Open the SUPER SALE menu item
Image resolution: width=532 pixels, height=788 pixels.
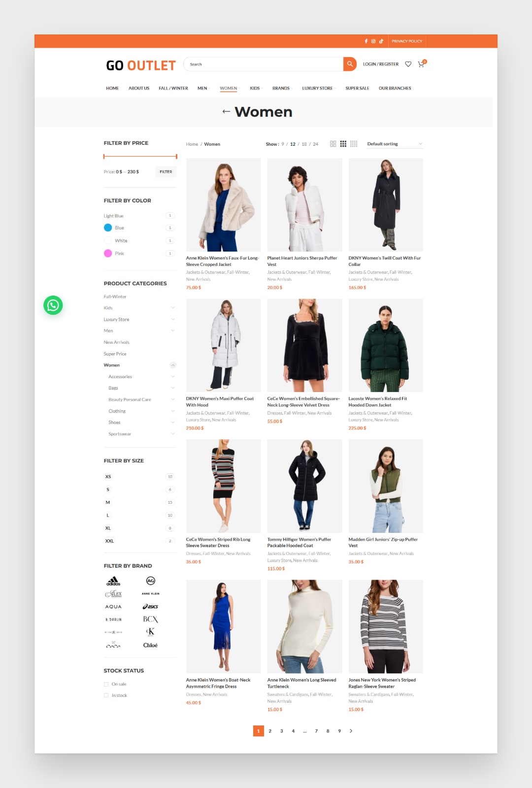click(357, 88)
